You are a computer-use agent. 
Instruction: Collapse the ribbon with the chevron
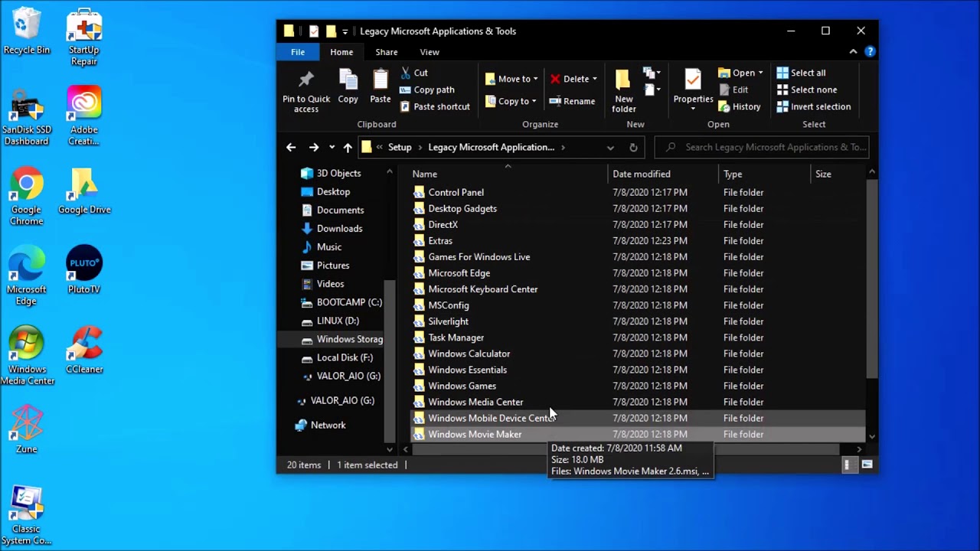click(853, 51)
